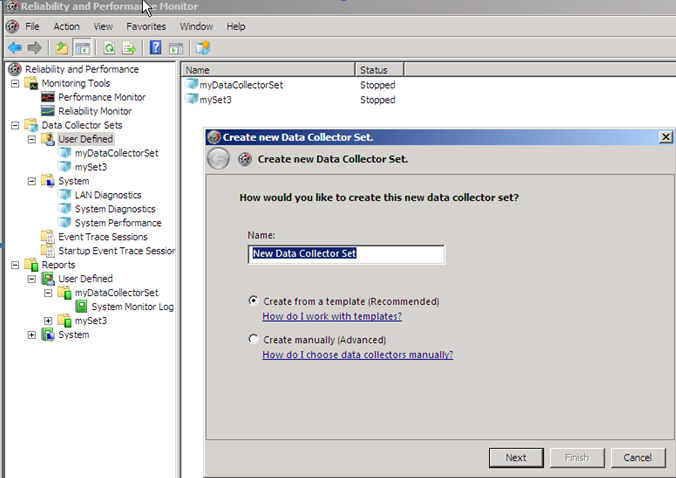Click the Next button in the wizard

point(516,457)
